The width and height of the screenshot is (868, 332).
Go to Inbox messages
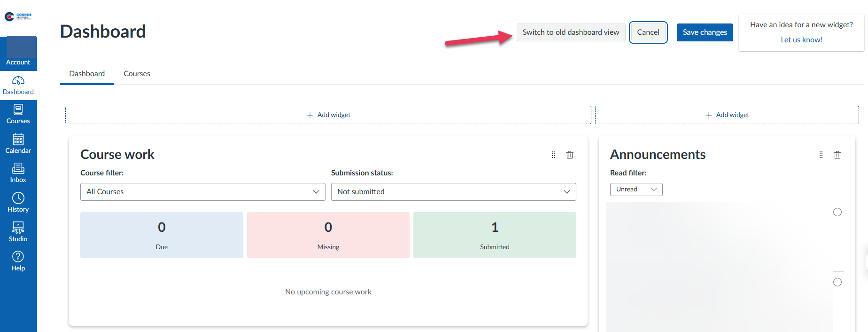(18, 173)
